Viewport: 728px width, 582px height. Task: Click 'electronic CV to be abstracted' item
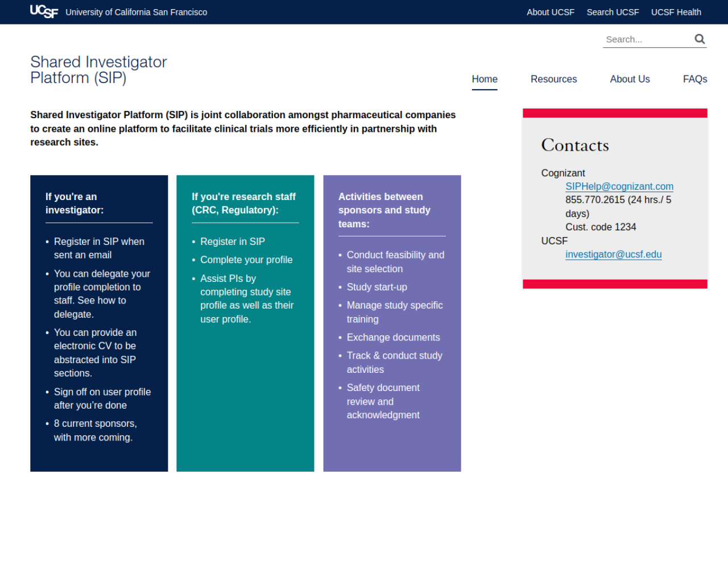pos(95,353)
